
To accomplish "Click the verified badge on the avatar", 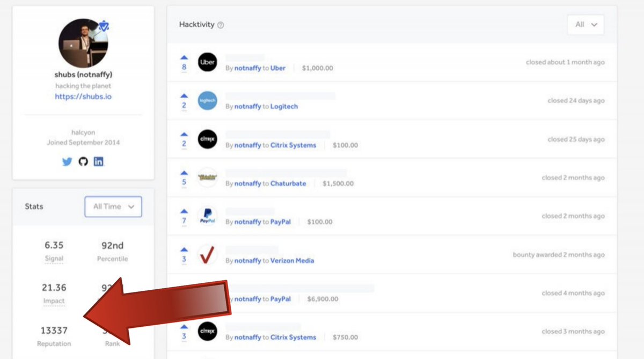I will coord(104,25).
